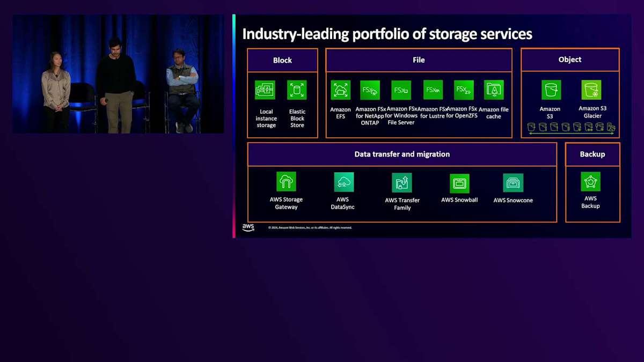This screenshot has width=644, height=362.
Task: Click the "AWS Storage Gateway" label
Action: tap(286, 203)
